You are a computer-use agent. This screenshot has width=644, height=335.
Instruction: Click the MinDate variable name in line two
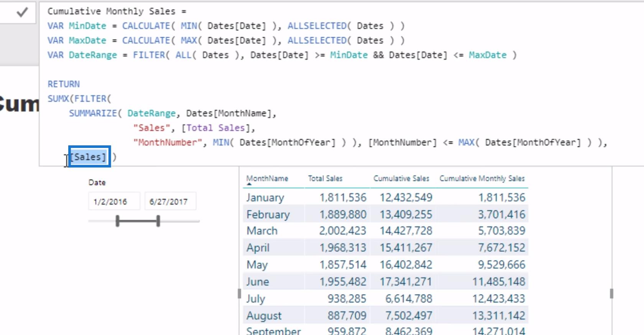87,26
